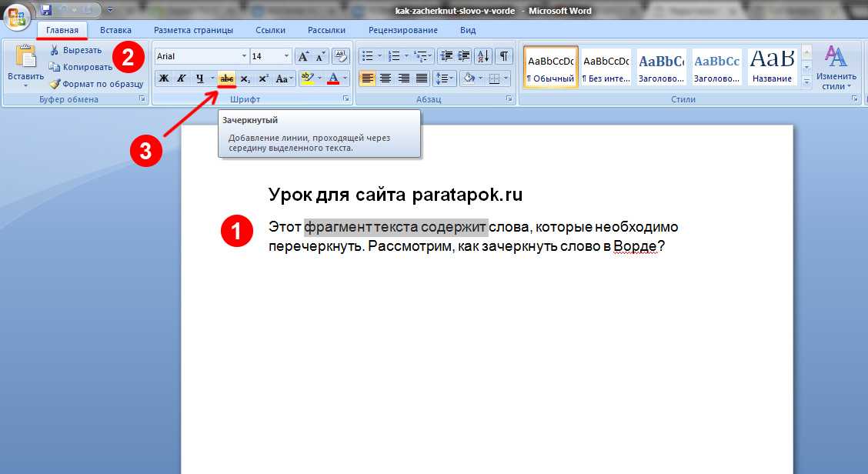This screenshot has height=474, width=868.
Task: Apply Обычный style
Action: [x=551, y=66]
